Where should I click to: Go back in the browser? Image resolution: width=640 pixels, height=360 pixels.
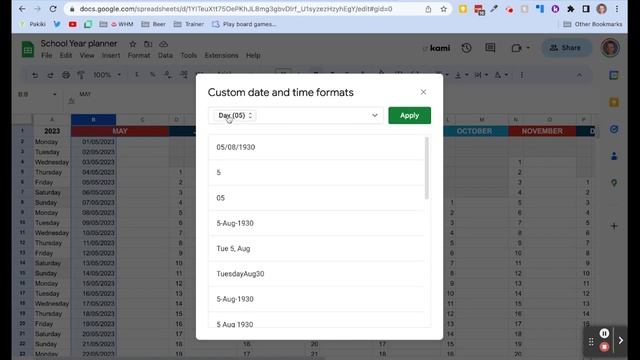[x=22, y=9]
